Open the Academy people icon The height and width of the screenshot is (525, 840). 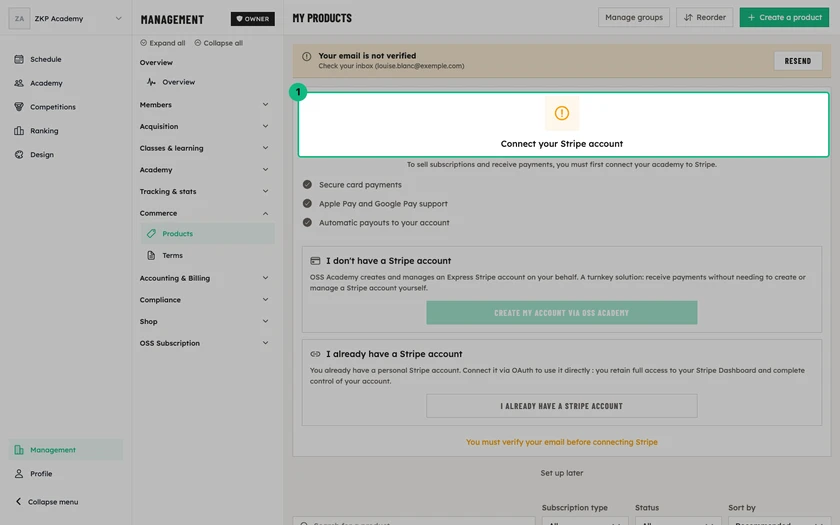pos(19,83)
